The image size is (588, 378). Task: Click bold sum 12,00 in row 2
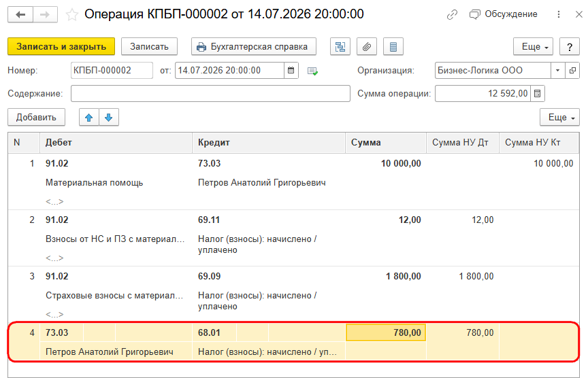410,220
